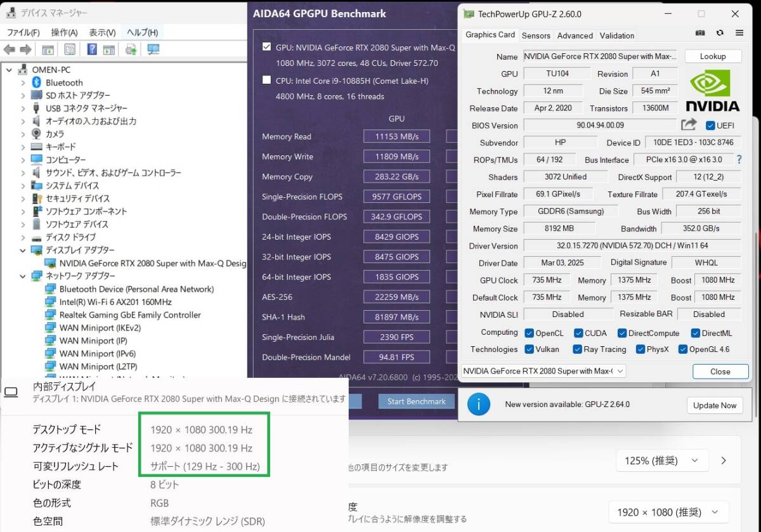Toggle the OpenGL 4.6 checkbox
Image resolution: width=761 pixels, height=532 pixels.
(683, 349)
